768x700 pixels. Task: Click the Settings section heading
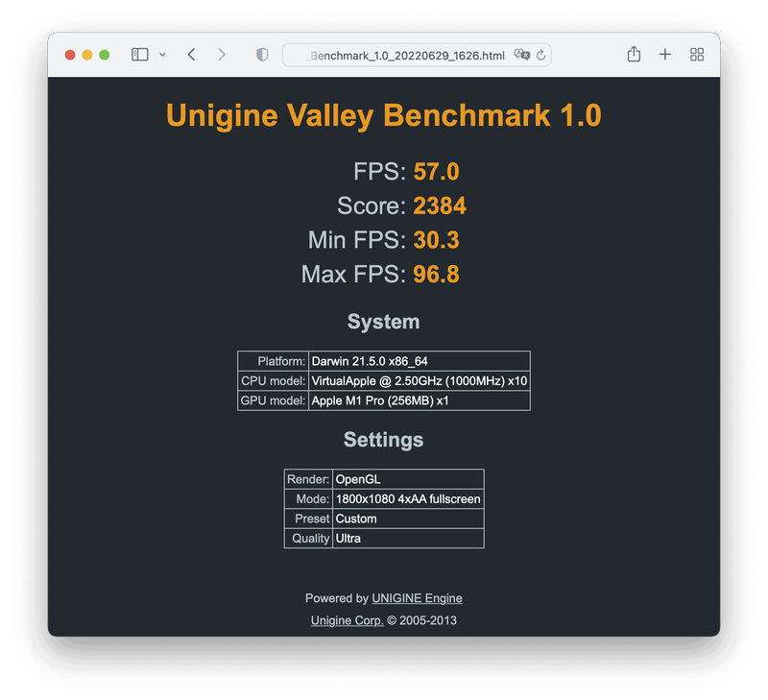pos(383,440)
